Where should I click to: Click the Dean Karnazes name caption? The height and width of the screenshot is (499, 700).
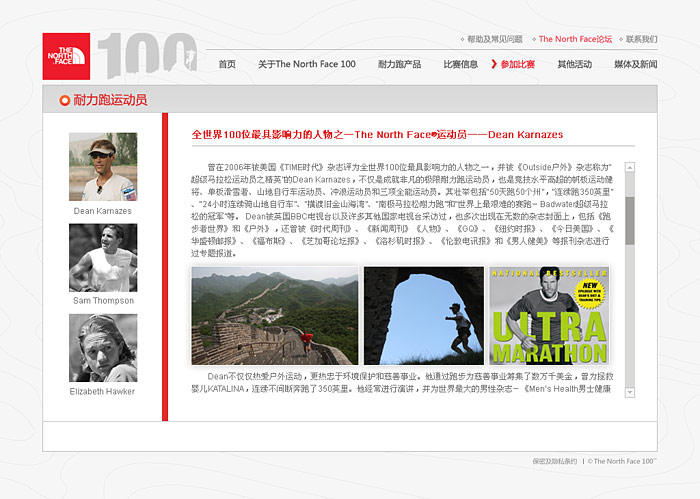(103, 211)
